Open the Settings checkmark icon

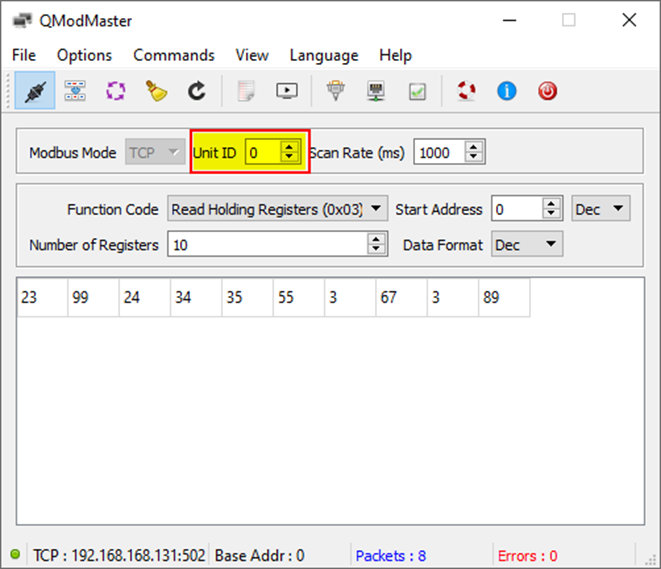[x=417, y=91]
